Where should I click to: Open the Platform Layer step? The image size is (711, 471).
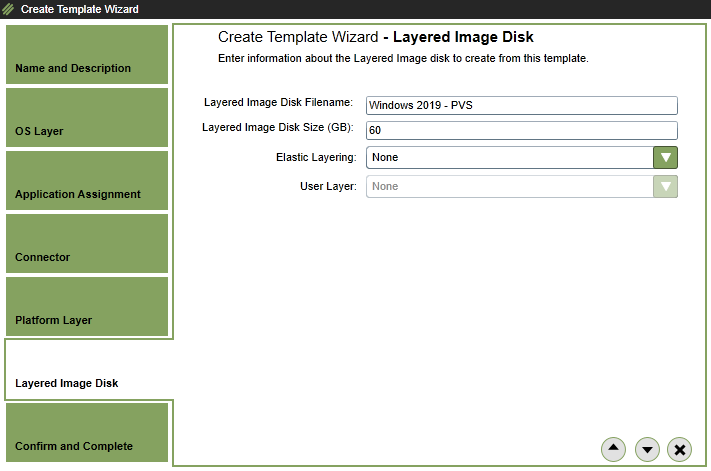tap(87, 307)
